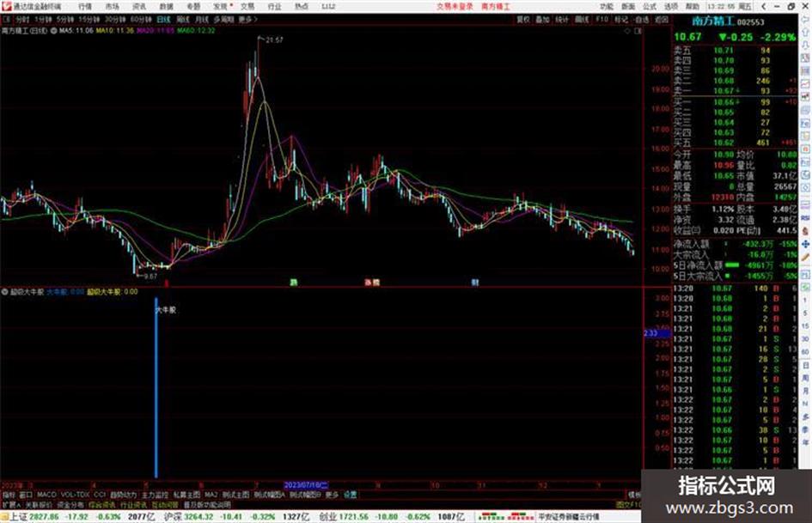The width and height of the screenshot is (812, 523).
Task: Click the 通达信 app logo icon
Action: point(7,6)
